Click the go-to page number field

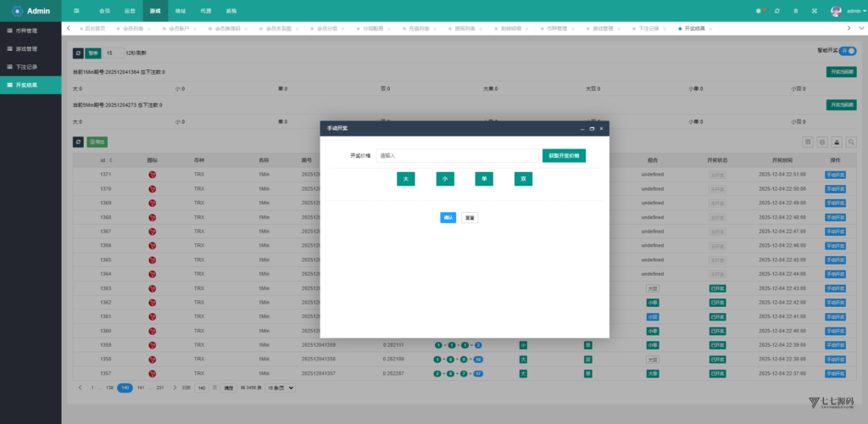(x=202, y=388)
